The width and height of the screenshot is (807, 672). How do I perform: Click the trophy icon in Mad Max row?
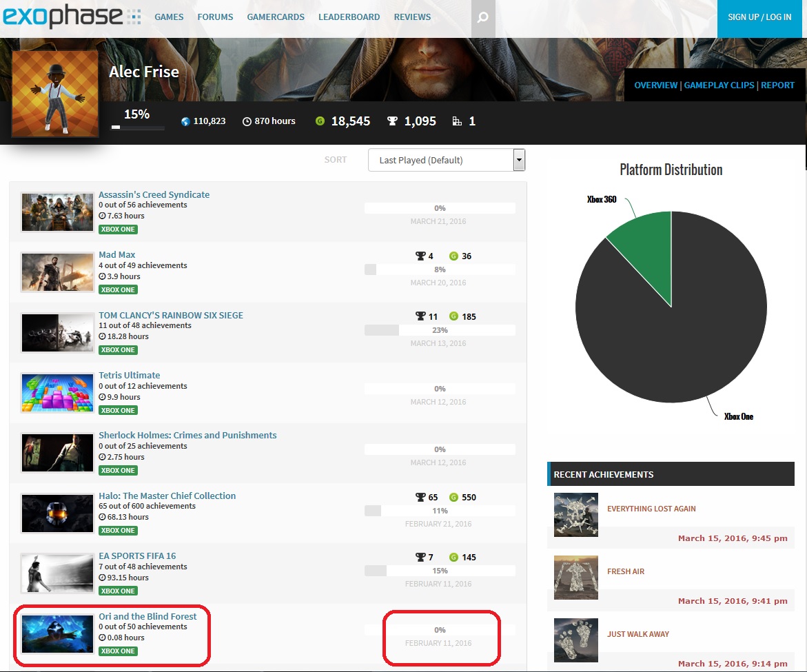(x=420, y=256)
